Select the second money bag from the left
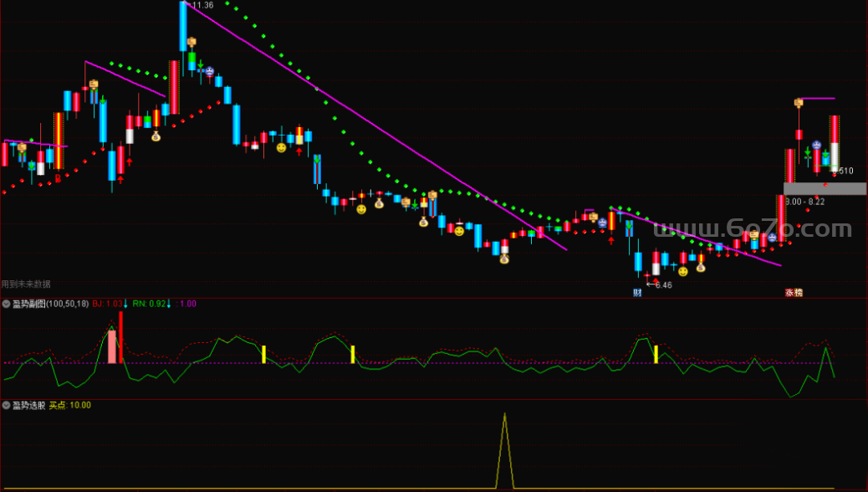 click(379, 203)
